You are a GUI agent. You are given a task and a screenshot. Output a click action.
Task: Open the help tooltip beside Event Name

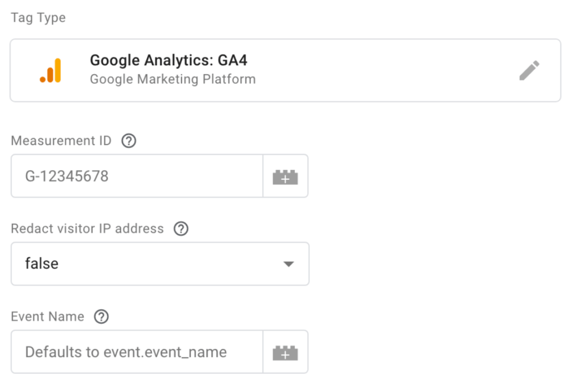102,317
